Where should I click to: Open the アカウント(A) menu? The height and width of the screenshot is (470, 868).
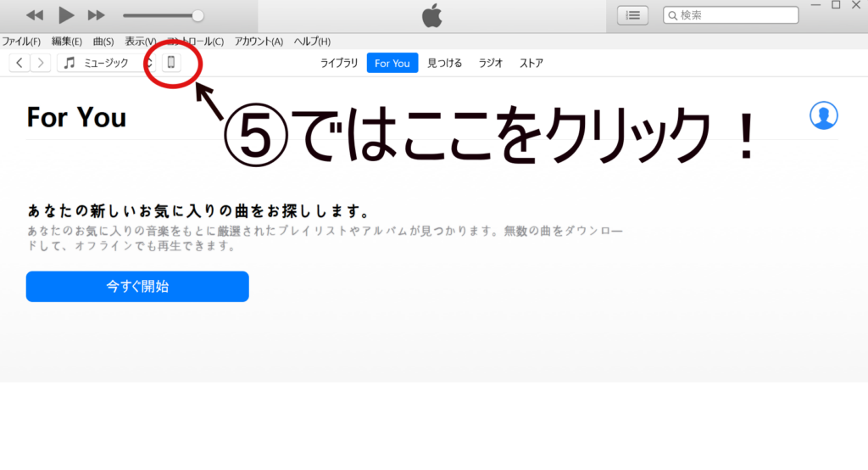click(259, 42)
